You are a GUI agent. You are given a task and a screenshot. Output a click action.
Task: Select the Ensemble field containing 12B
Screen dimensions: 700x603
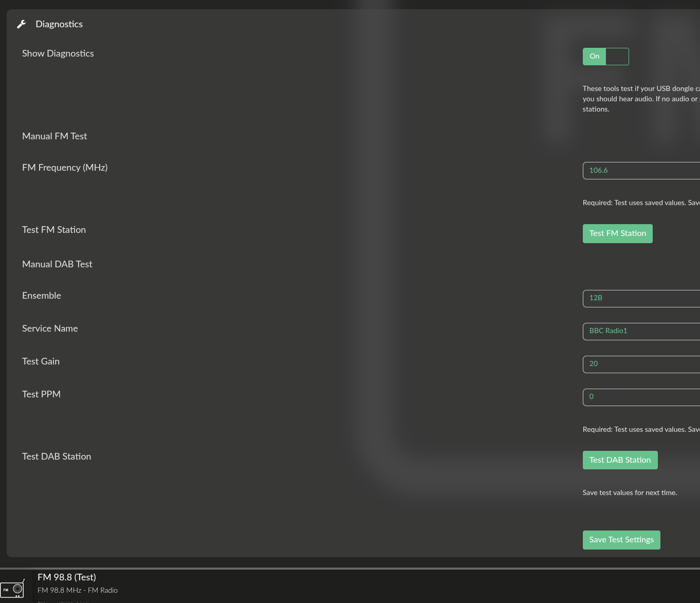point(641,298)
